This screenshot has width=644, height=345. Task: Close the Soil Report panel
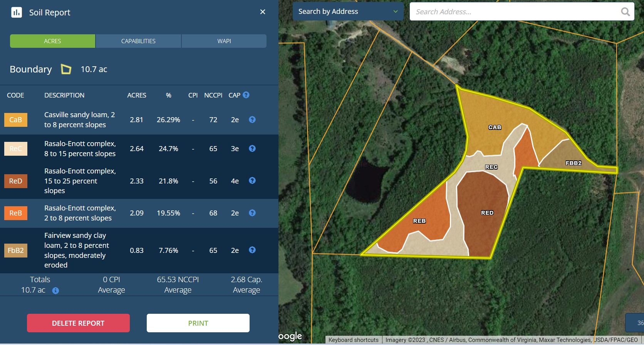click(263, 12)
